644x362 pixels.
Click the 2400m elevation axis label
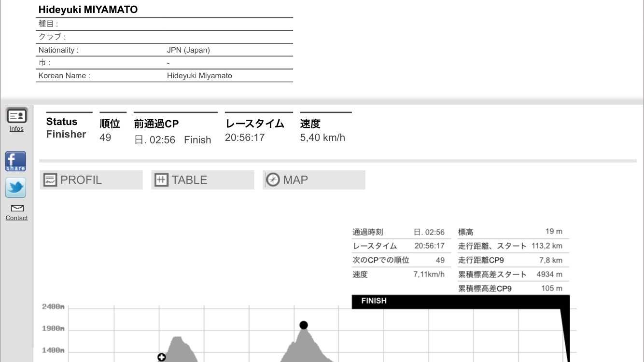click(x=53, y=306)
